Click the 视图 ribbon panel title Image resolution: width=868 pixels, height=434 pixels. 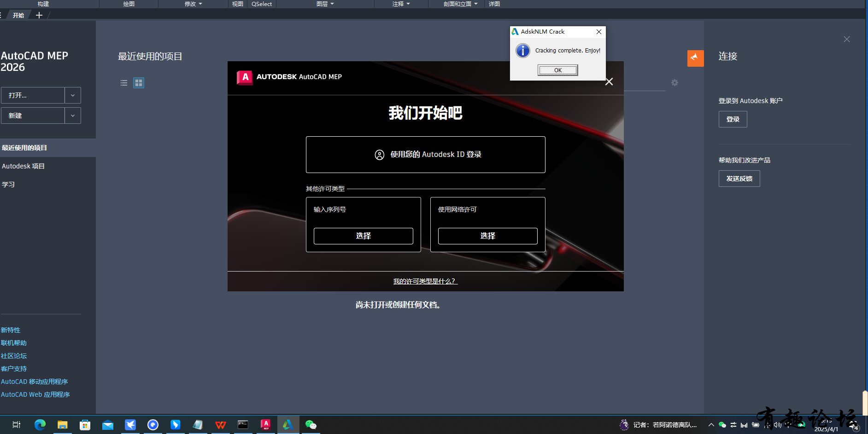tap(238, 4)
